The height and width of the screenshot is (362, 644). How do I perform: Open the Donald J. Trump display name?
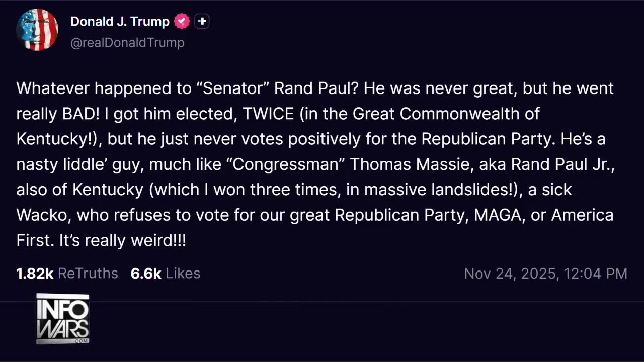(x=120, y=22)
